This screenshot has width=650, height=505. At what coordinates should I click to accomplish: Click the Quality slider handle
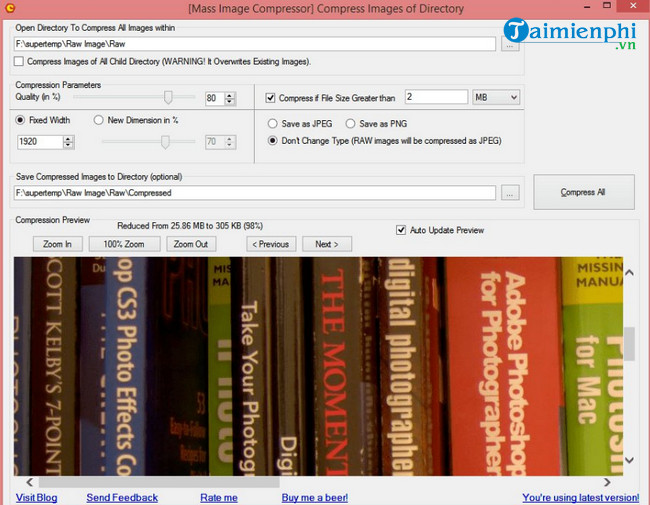pyautogui.click(x=168, y=97)
